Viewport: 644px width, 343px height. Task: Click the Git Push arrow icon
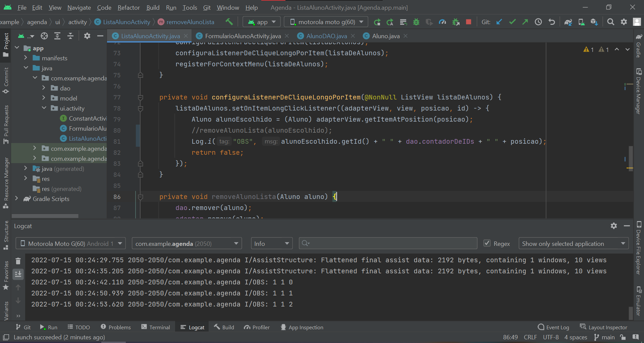[x=525, y=22]
